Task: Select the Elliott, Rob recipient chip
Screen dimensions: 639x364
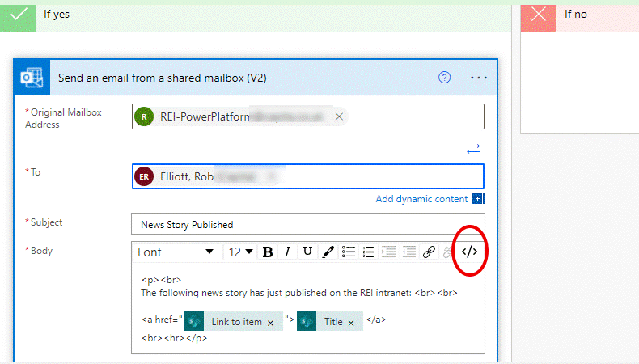Action: [206, 176]
